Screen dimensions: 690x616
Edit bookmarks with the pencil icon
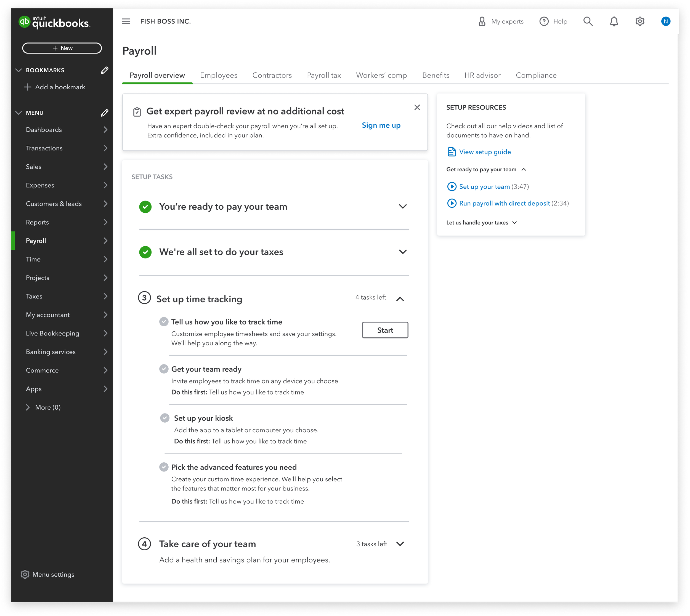coord(105,70)
